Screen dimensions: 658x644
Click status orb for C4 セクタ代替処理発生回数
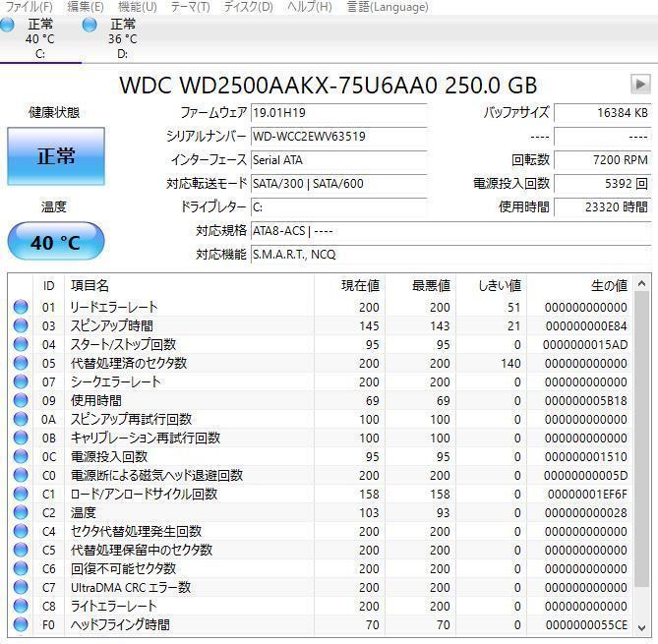tap(21, 531)
